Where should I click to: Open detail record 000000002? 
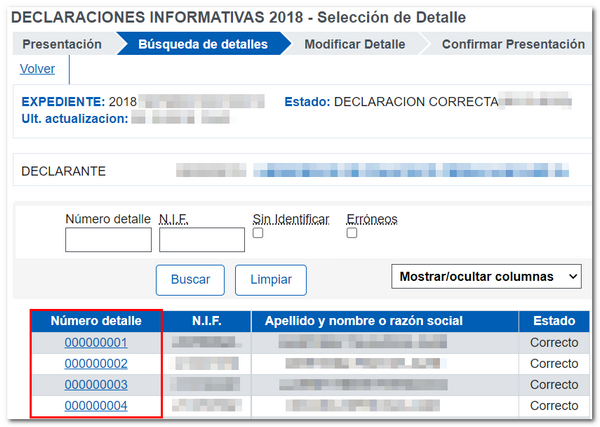coord(96,364)
